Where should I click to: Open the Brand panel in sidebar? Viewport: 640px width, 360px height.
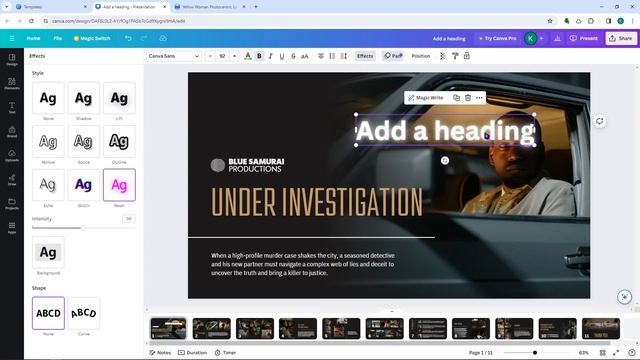12,132
